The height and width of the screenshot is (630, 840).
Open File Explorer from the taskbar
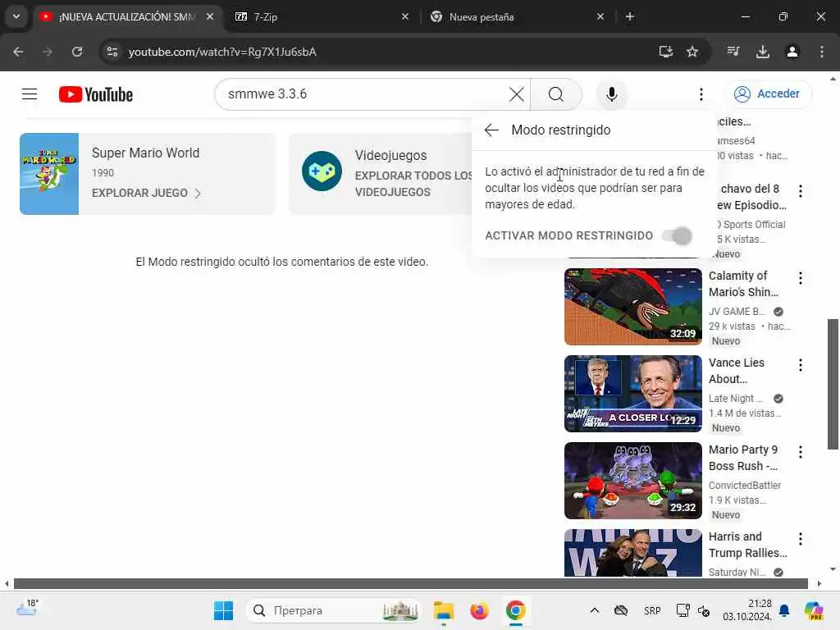point(444,610)
